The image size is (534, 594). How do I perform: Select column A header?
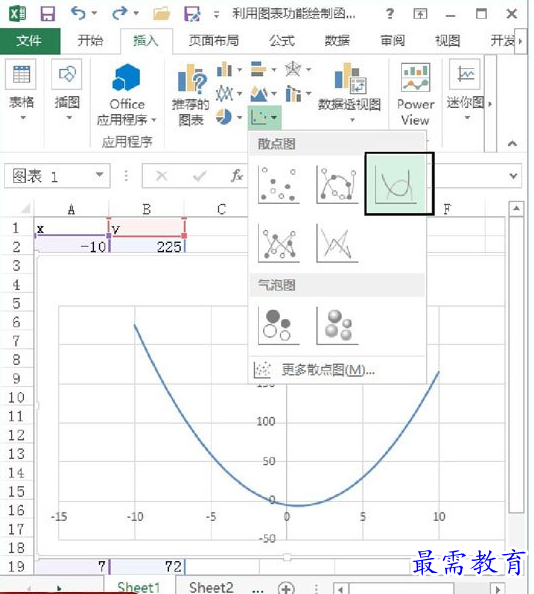(71, 209)
